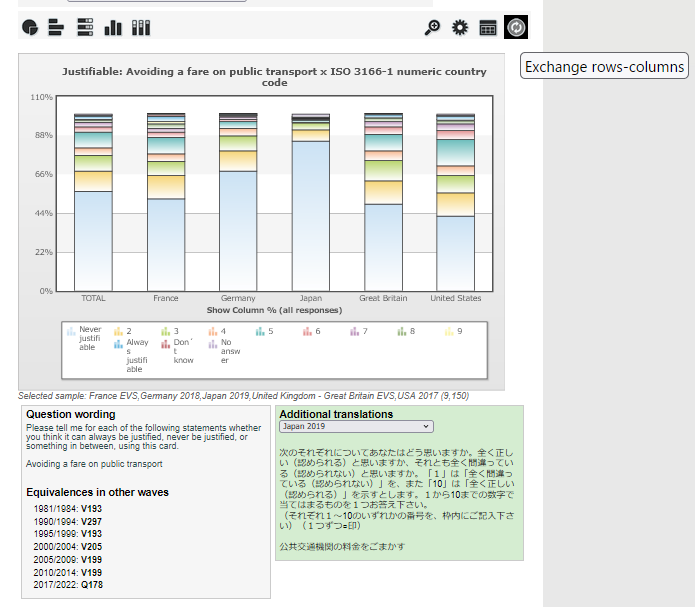The width and height of the screenshot is (695, 607).
Task: Click the V193 equivalence for 1981/1984
Action: [x=91, y=509]
